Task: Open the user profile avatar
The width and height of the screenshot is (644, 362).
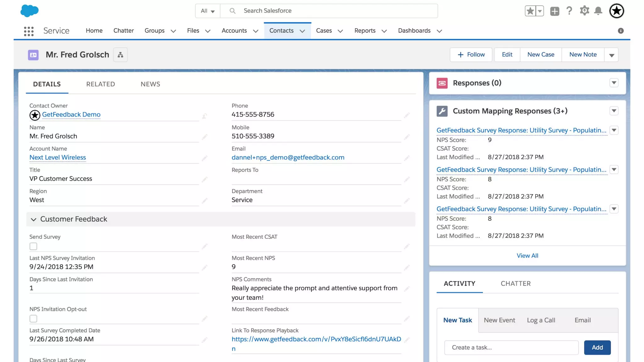Action: (617, 11)
